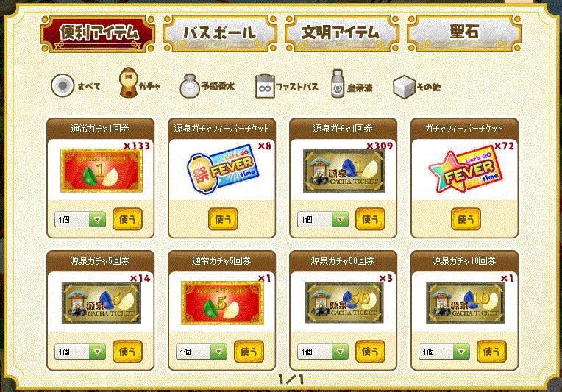The width and height of the screenshot is (562, 392).
Task: Select the その他 white cube filter icon
Action: point(404,86)
